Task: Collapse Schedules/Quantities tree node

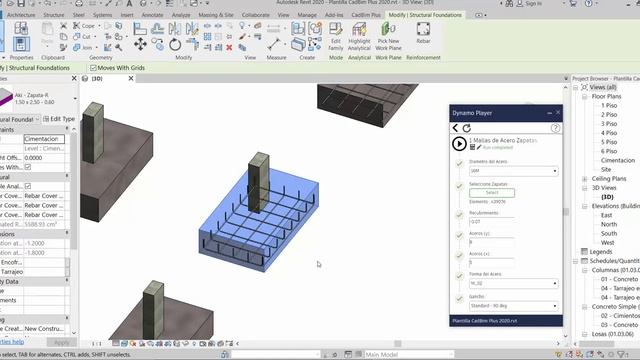Action: click(576, 261)
